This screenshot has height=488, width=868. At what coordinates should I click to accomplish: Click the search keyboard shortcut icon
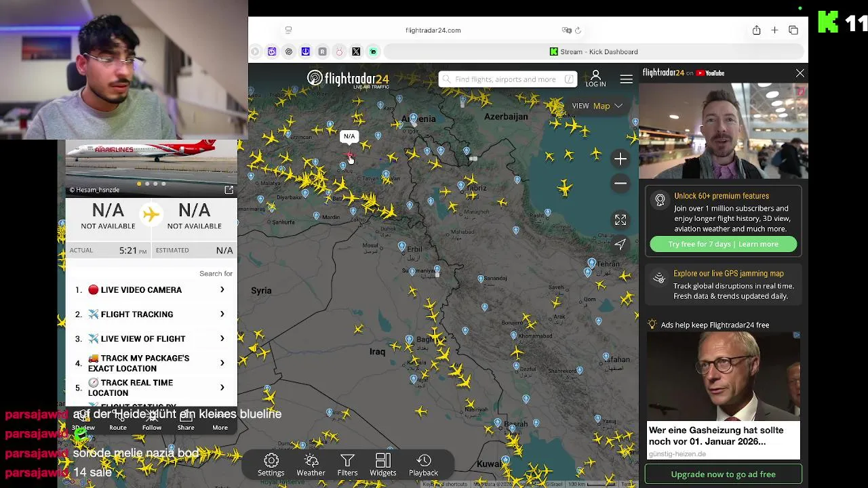coord(568,79)
